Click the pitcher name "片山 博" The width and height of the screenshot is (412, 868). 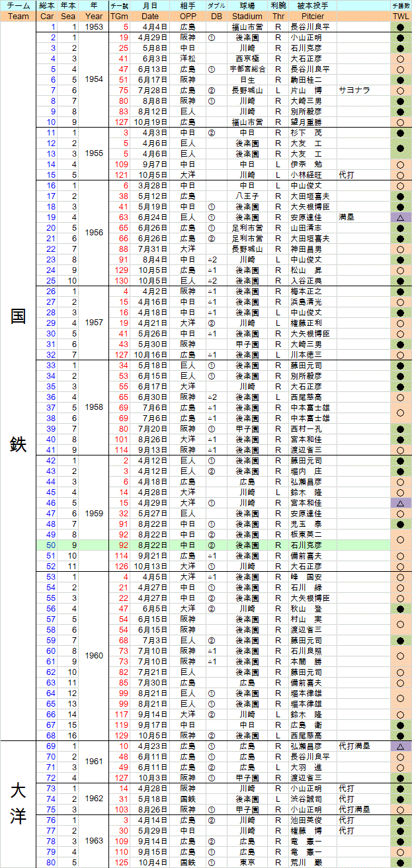tap(307, 90)
